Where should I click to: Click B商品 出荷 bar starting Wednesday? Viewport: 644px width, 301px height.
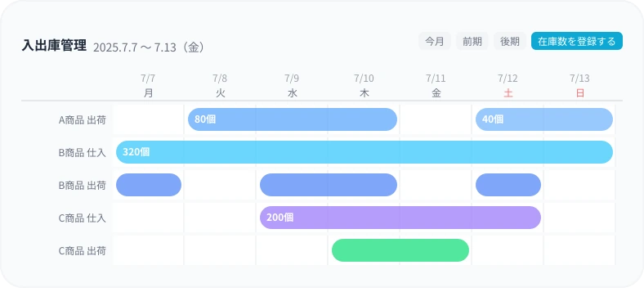(329, 185)
